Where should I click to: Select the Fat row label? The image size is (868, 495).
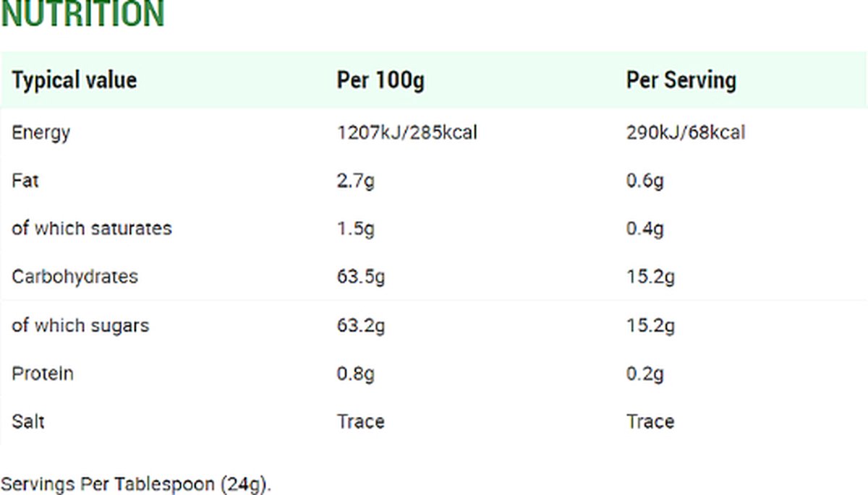pyautogui.click(x=25, y=180)
